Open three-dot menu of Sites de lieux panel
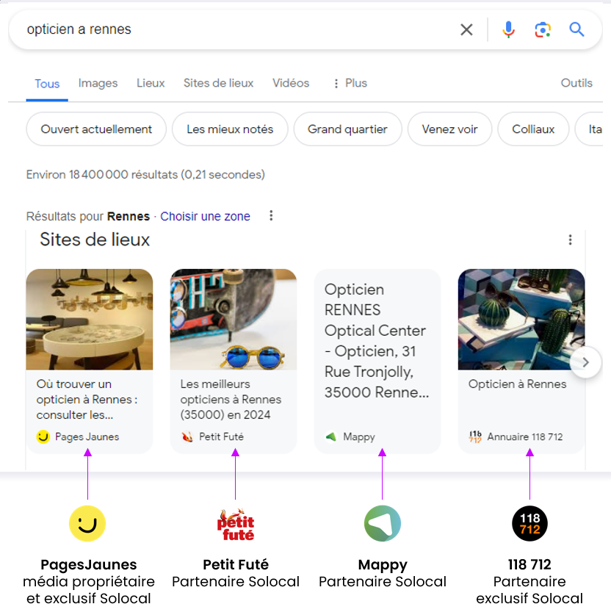 click(570, 240)
